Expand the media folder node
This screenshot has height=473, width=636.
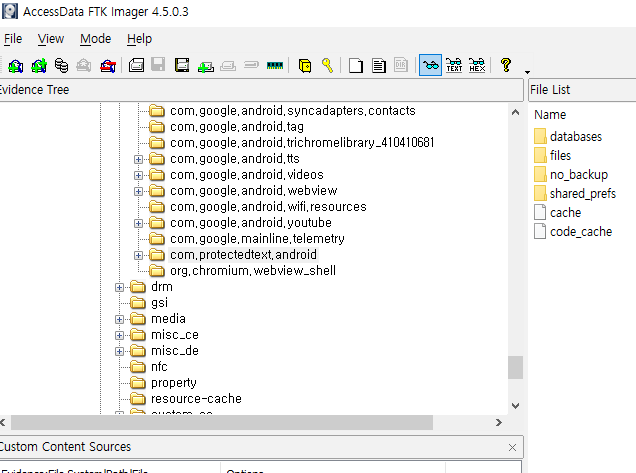click(x=119, y=320)
